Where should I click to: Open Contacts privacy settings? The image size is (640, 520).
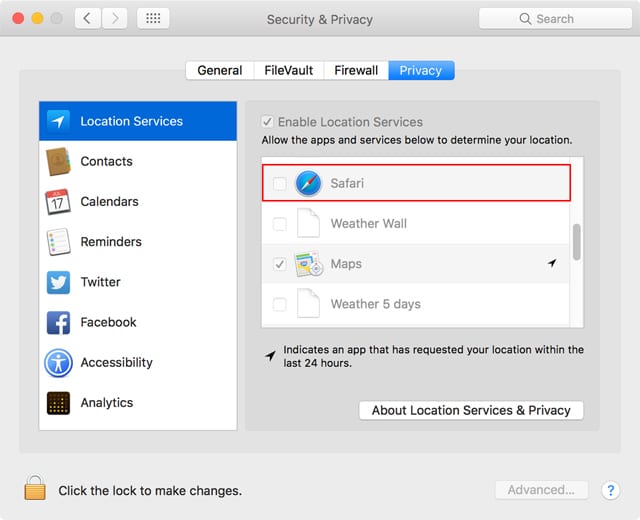pos(106,161)
